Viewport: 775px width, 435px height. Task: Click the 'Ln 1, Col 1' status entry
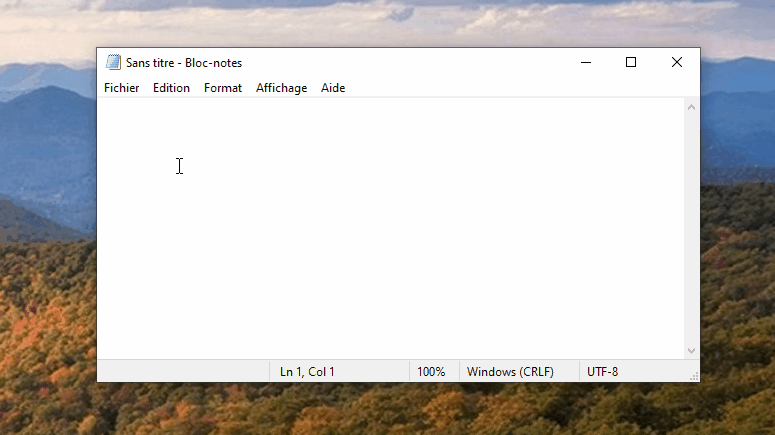click(x=307, y=372)
